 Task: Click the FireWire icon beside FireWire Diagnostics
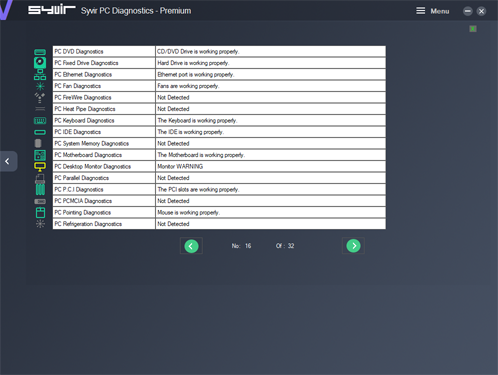pos(40,98)
